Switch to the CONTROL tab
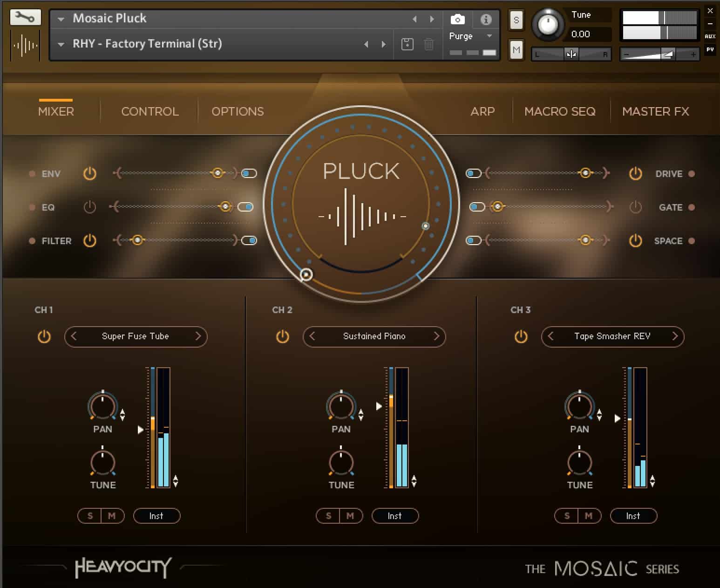This screenshot has width=720, height=588. (x=150, y=111)
